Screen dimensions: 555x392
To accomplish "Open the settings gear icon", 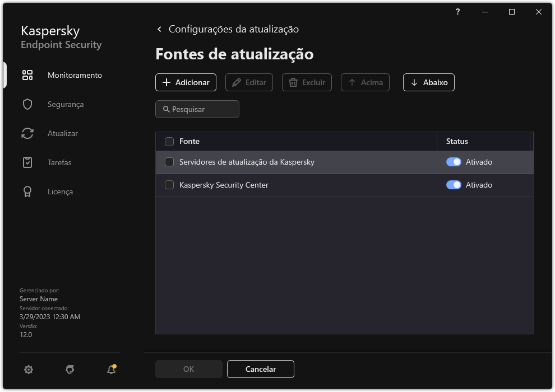I will point(28,370).
